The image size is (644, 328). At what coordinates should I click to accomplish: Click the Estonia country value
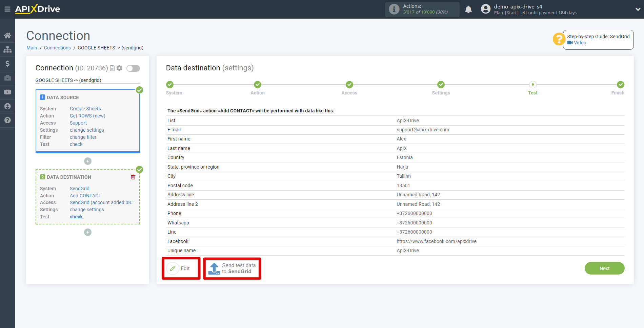pos(405,157)
